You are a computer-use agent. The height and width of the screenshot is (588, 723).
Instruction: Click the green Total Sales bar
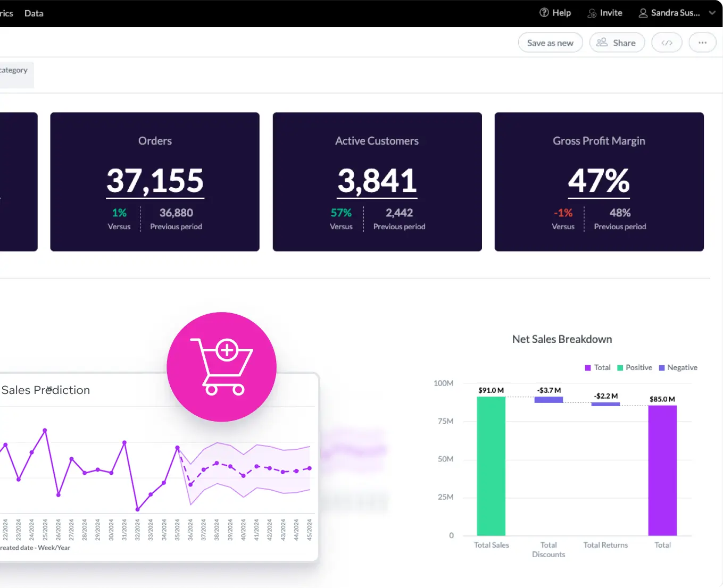491,466
